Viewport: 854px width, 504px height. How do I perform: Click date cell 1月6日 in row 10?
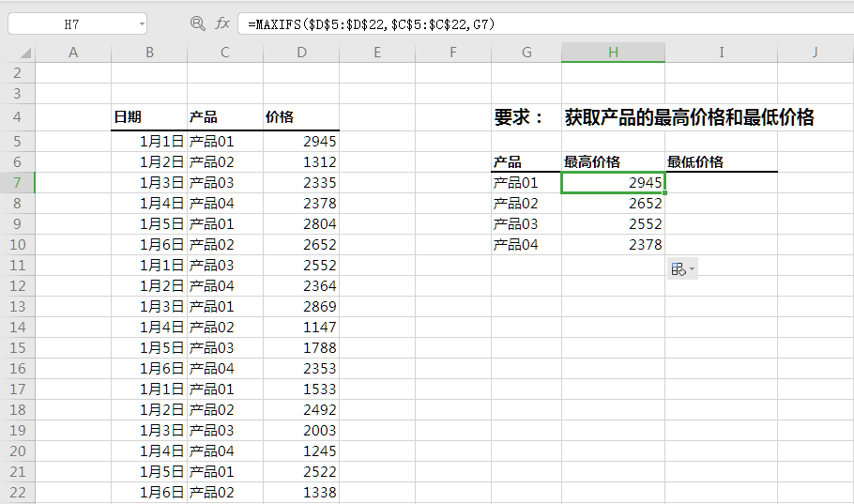click(x=149, y=245)
